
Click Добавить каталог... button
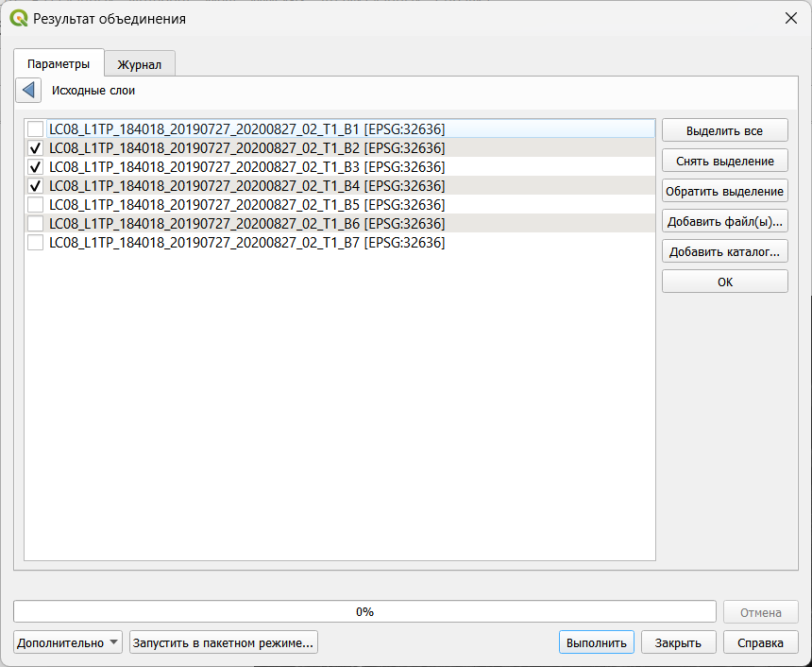[x=724, y=251]
